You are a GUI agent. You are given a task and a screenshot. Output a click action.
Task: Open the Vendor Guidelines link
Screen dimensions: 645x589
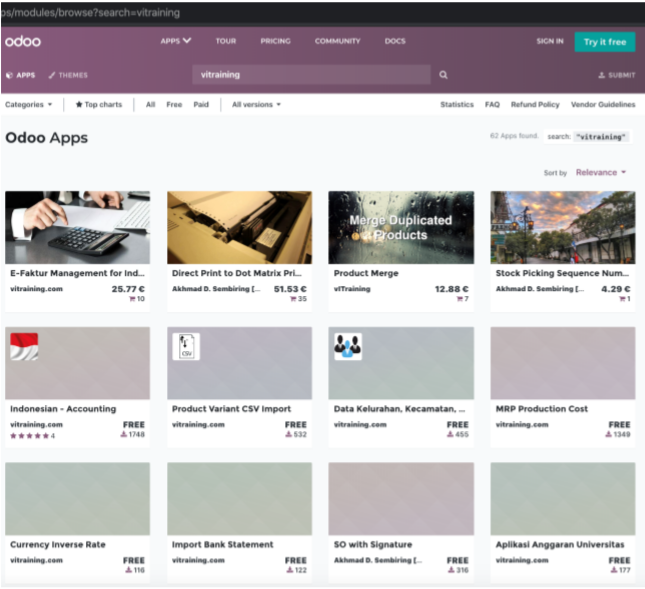pos(603,104)
